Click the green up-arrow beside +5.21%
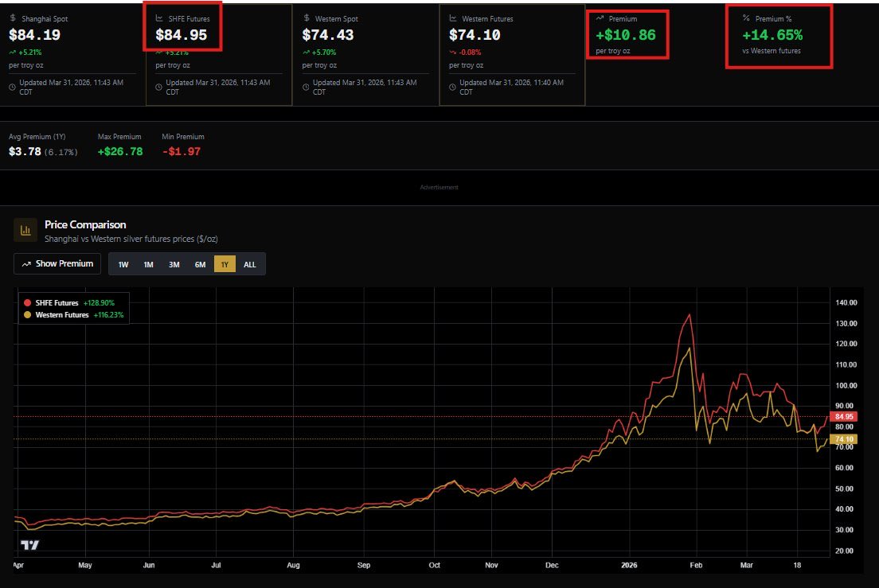Viewport: 879px width, 588px height. (11, 53)
